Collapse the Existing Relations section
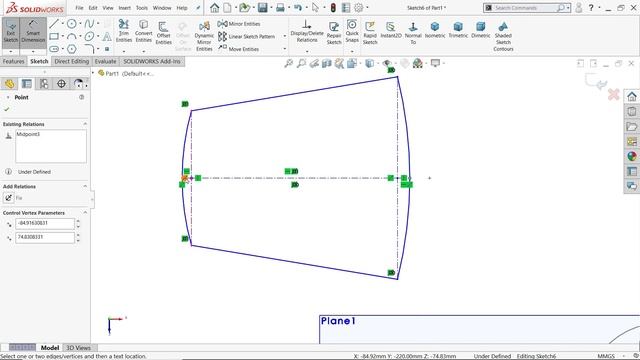The width and height of the screenshot is (640, 360). coord(85,124)
